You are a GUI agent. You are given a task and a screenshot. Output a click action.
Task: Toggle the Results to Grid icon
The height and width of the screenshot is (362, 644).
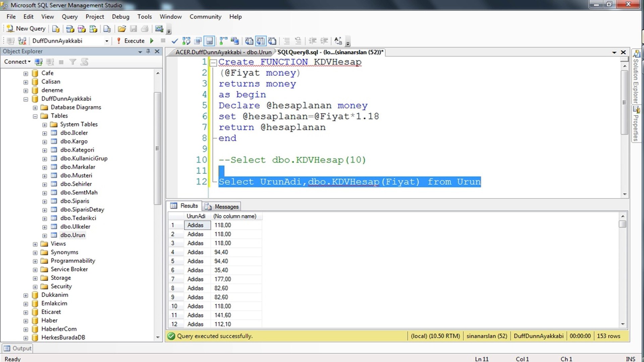coord(261,41)
